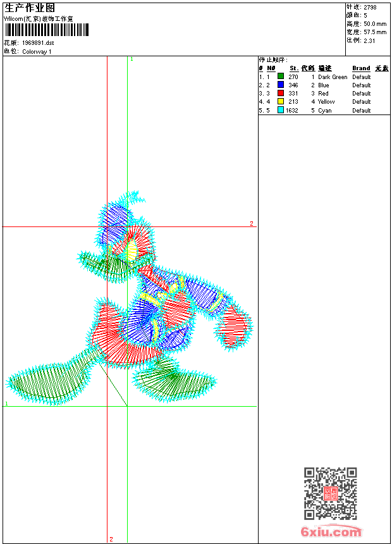Click the Default brand in Blue row
The width and height of the screenshot is (392, 544).
coord(362,85)
